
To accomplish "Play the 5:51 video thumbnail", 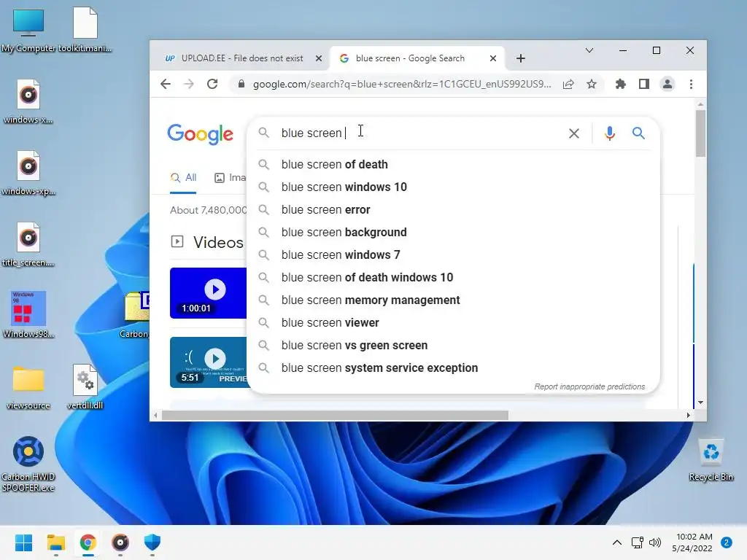I will [x=209, y=362].
